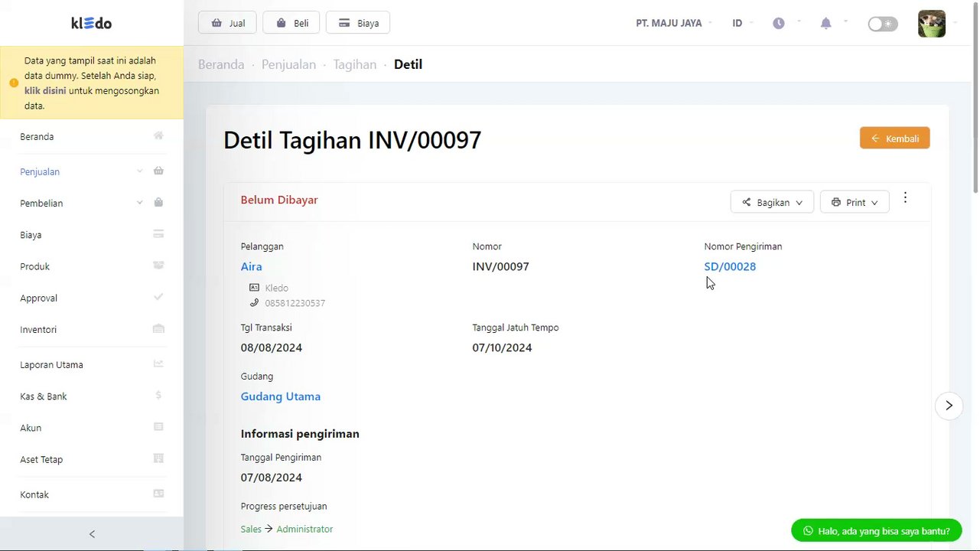Open customer Aira link
This screenshot has height=551, width=980.
(251, 266)
